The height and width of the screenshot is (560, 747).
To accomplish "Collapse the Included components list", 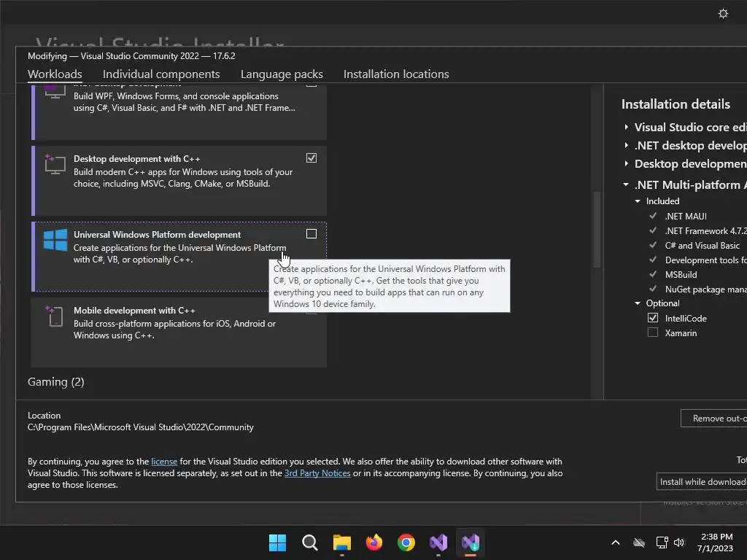I will point(638,201).
